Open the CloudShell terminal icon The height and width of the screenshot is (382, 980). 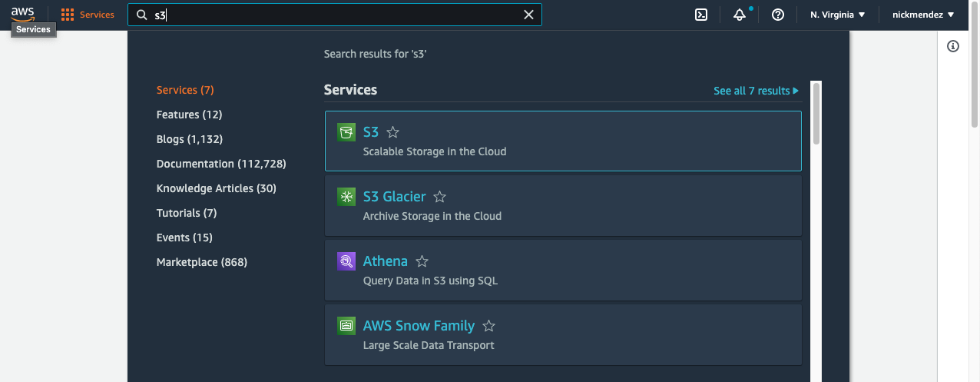coord(700,15)
